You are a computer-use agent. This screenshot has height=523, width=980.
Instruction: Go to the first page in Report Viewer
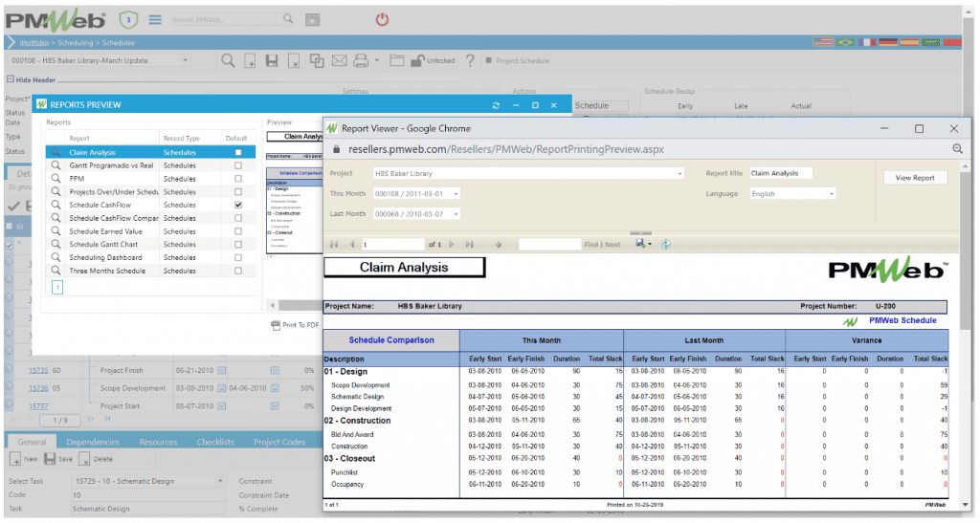point(334,245)
